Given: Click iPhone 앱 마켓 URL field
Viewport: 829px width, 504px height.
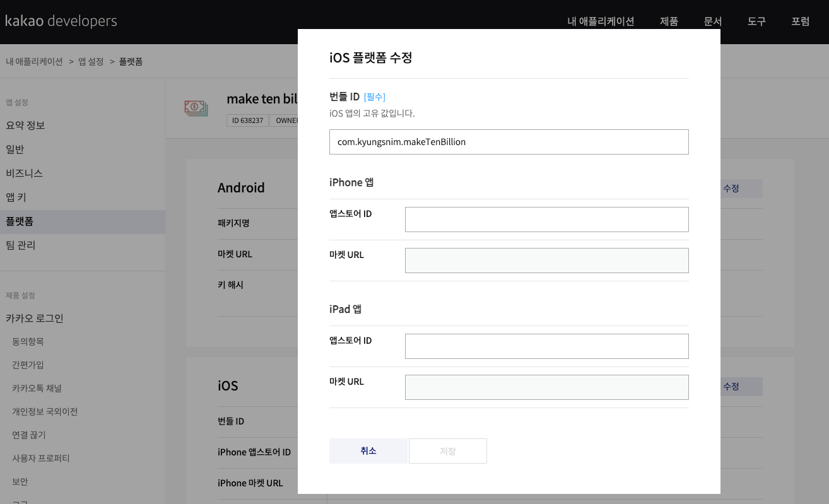Looking at the screenshot, I should pos(547,261).
